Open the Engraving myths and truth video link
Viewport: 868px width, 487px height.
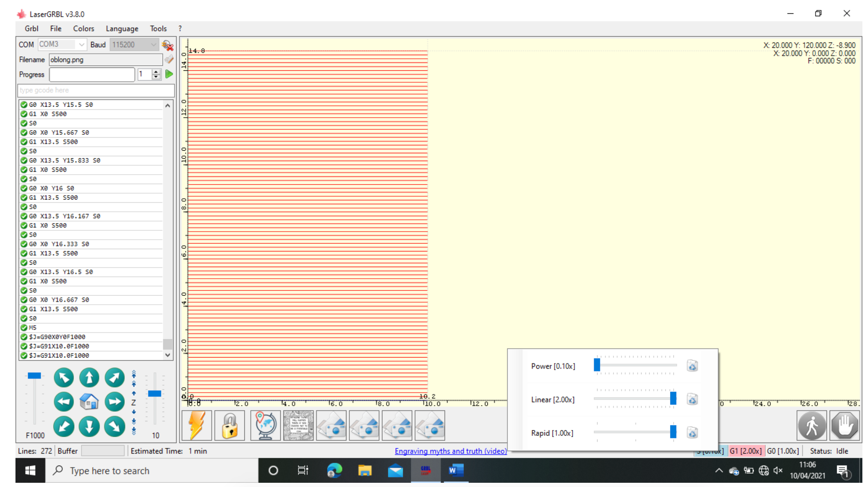click(451, 451)
